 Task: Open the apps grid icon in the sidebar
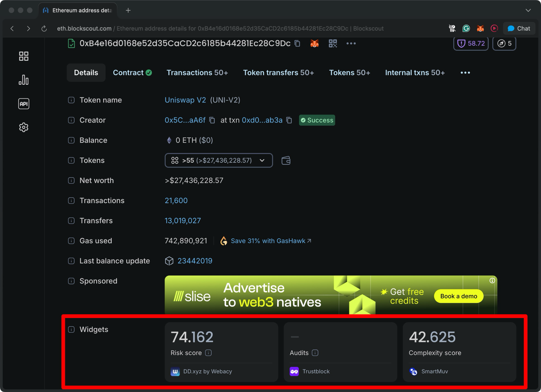(x=24, y=56)
